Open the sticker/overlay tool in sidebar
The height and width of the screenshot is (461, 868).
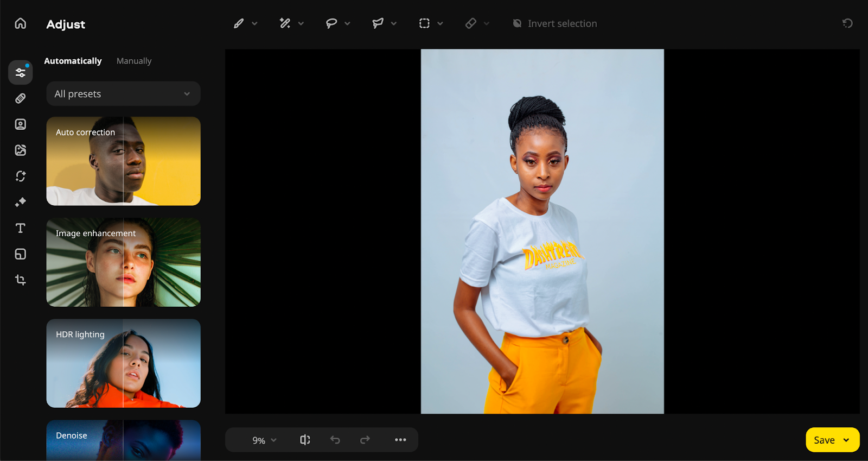pos(21,254)
